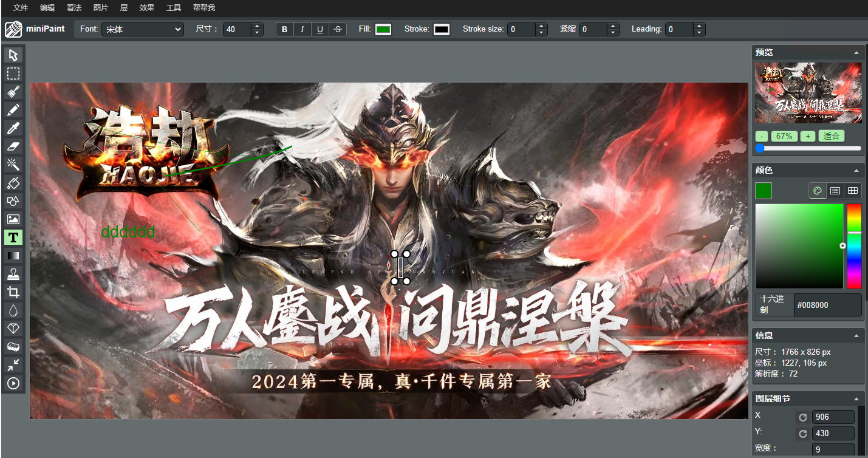Switch color panel to channels list view

click(x=835, y=191)
